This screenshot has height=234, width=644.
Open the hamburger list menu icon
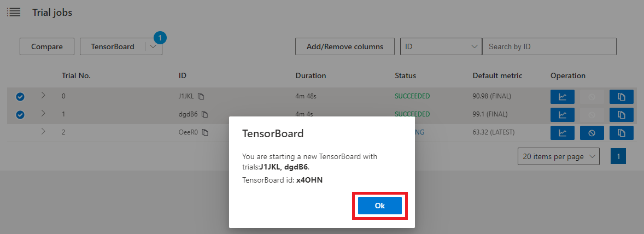click(x=14, y=12)
